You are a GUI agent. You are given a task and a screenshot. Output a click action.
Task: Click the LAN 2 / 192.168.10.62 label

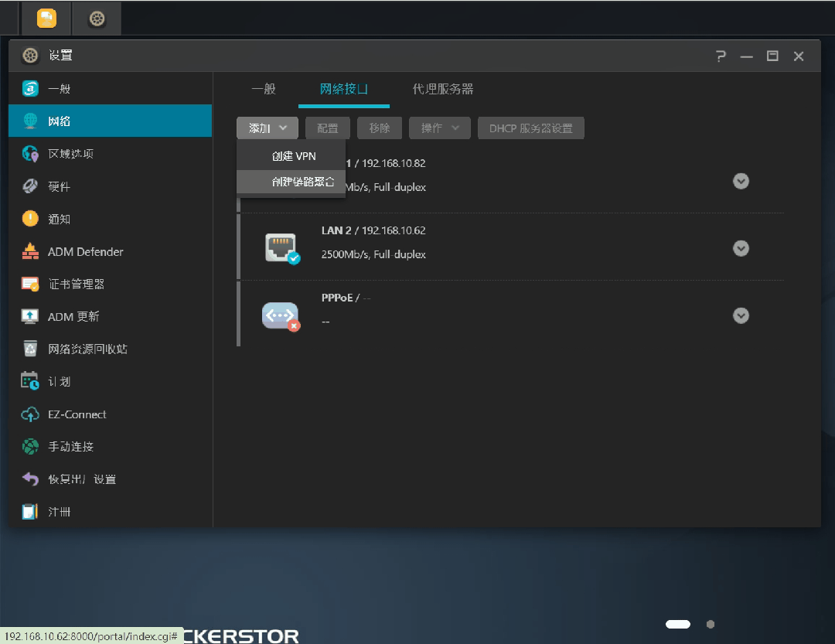[373, 230]
